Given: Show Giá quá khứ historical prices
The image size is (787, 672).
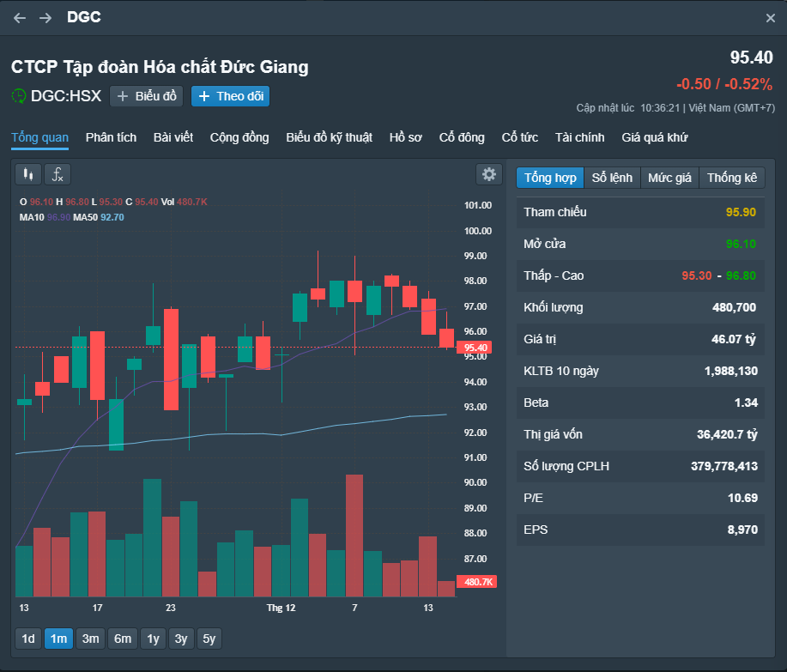Looking at the screenshot, I should (655, 137).
